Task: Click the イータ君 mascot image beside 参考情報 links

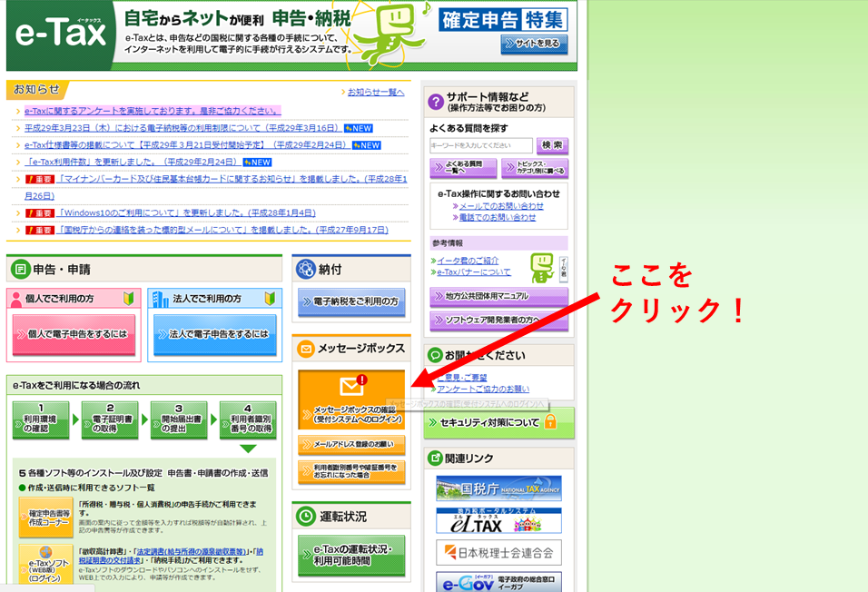Action: 542,268
